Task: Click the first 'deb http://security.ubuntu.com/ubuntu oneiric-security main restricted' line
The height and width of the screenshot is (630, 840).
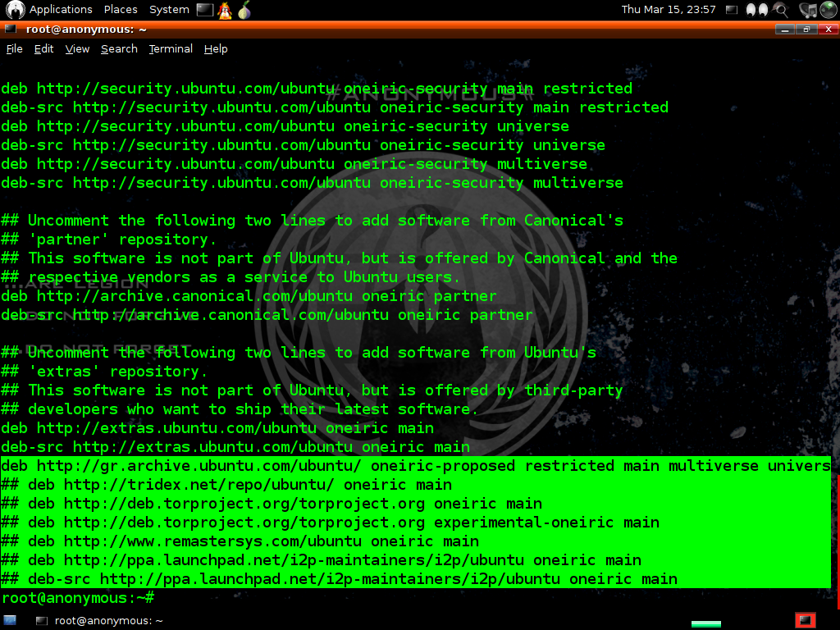Action: point(317,89)
